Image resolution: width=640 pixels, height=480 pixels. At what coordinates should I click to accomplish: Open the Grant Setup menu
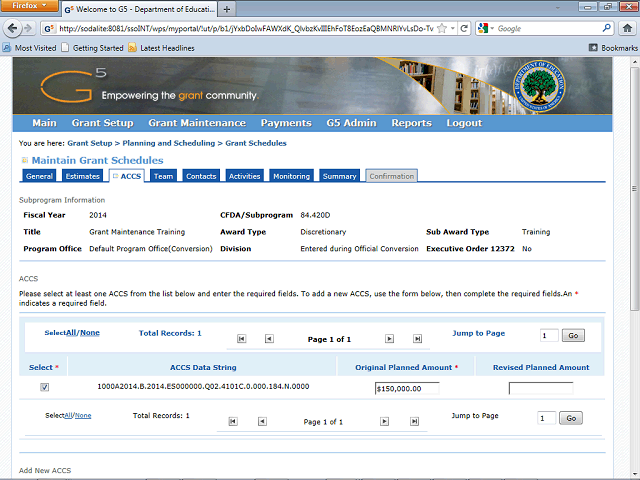[x=102, y=123]
